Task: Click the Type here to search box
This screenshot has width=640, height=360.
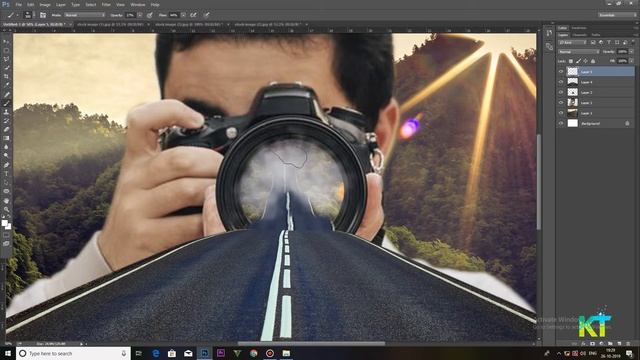Action: [x=73, y=353]
